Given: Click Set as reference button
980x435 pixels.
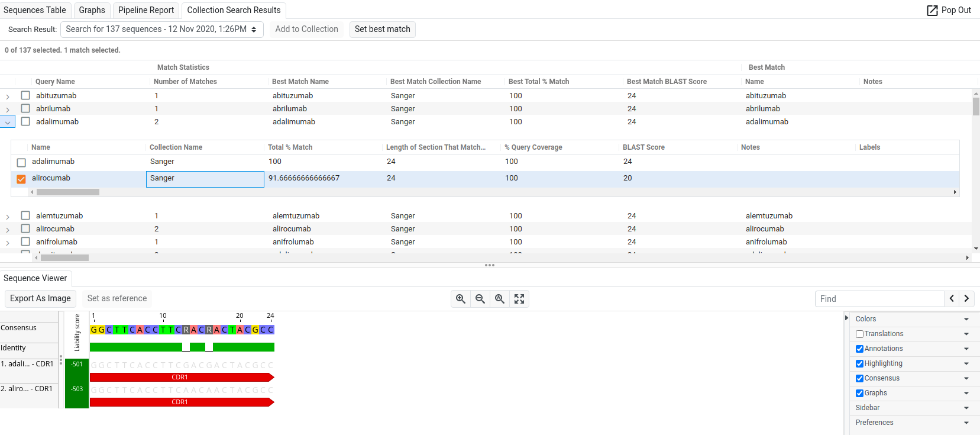Looking at the screenshot, I should (x=117, y=298).
